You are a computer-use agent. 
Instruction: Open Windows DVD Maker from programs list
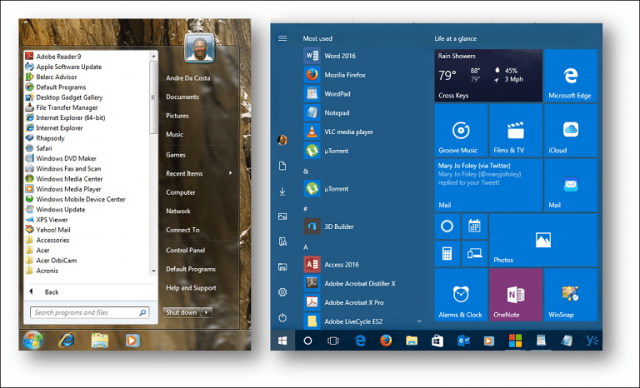(61, 158)
